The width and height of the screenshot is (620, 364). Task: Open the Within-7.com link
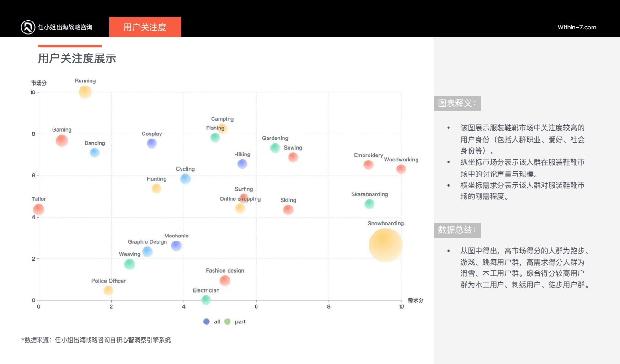tap(577, 27)
